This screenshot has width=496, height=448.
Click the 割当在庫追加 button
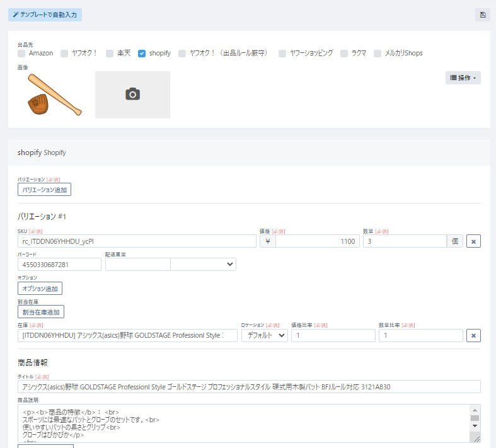(41, 312)
